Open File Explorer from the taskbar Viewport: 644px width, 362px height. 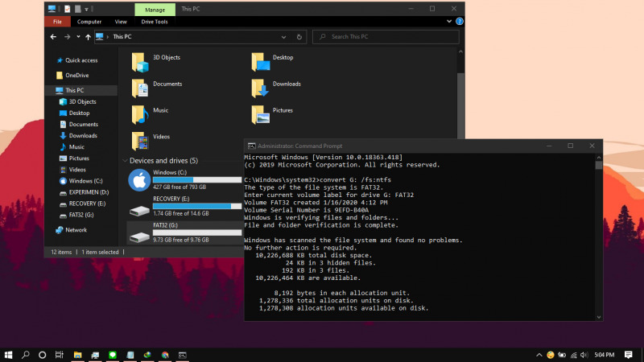coord(77,355)
